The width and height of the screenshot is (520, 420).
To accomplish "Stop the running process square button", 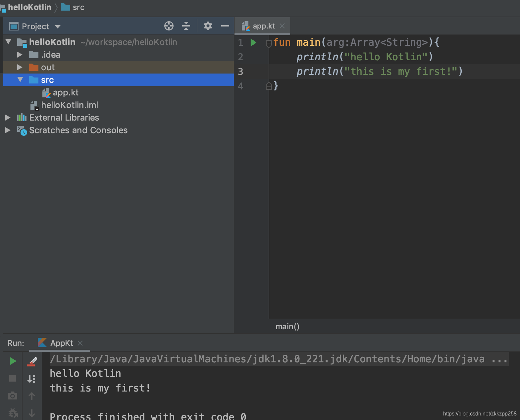I will 13,378.
